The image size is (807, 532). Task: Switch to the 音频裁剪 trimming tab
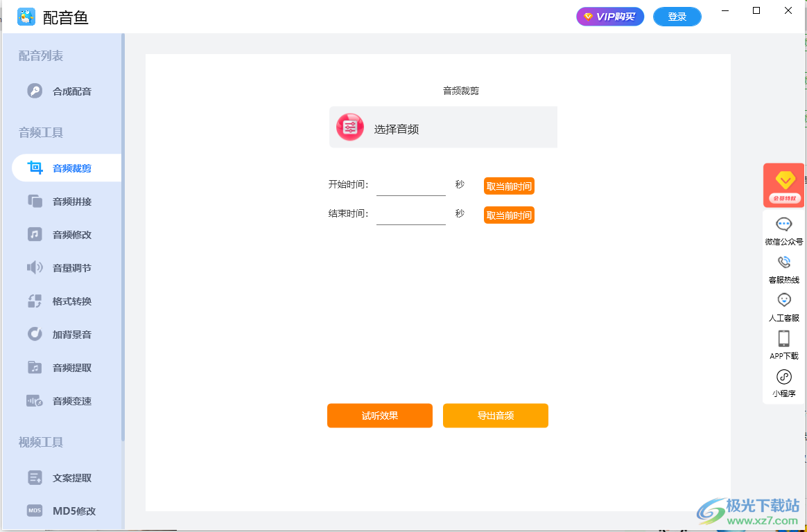[73, 167]
